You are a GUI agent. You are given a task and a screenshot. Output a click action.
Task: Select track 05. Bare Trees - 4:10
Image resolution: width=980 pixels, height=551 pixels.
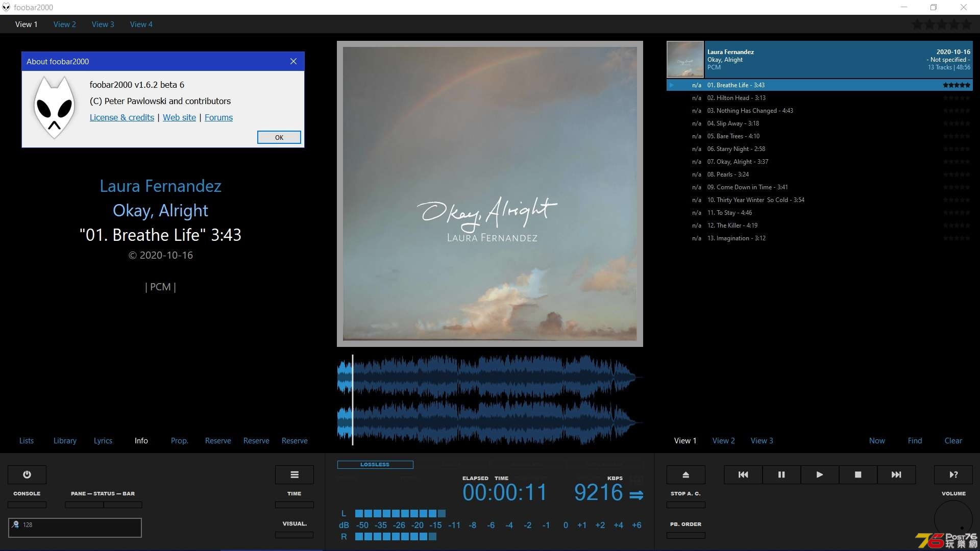click(820, 136)
